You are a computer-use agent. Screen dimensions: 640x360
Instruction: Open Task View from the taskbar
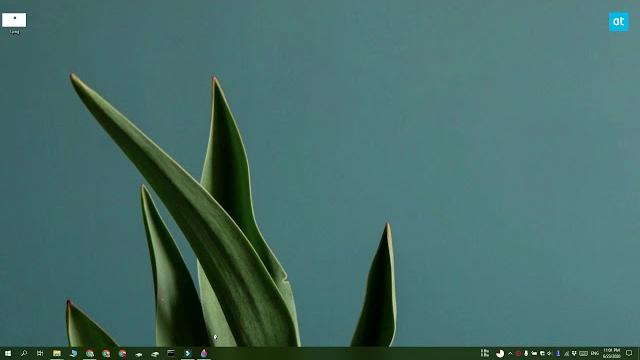40,353
